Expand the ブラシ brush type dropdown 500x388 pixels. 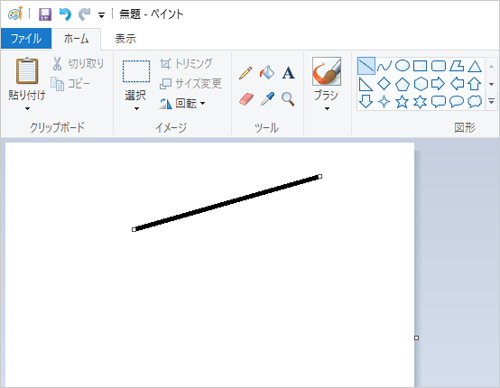coord(327,109)
